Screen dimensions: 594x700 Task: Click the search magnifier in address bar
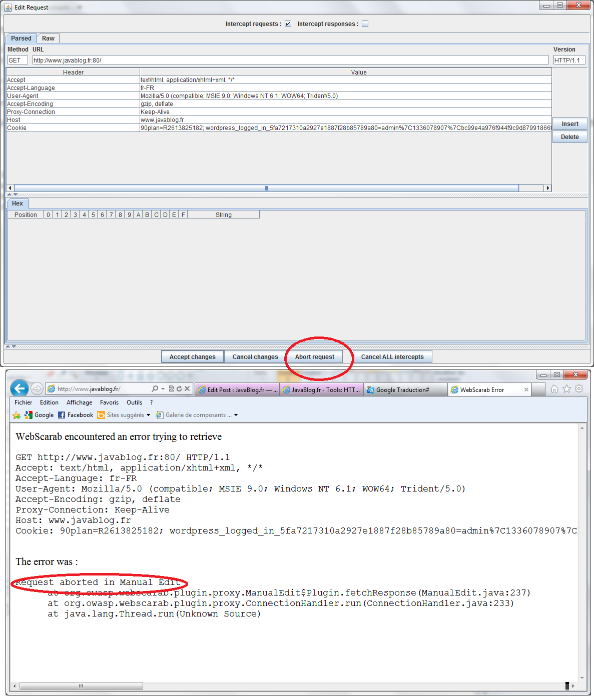click(155, 388)
